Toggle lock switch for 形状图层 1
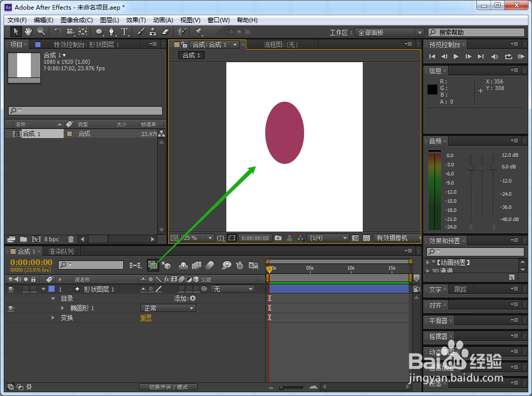This screenshot has width=532, height=396. click(x=33, y=289)
